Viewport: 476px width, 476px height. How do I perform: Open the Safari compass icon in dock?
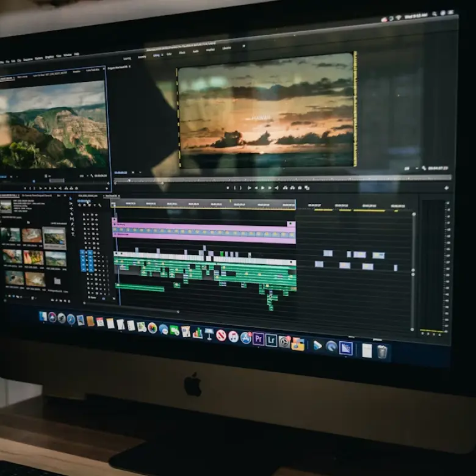[x=71, y=319]
